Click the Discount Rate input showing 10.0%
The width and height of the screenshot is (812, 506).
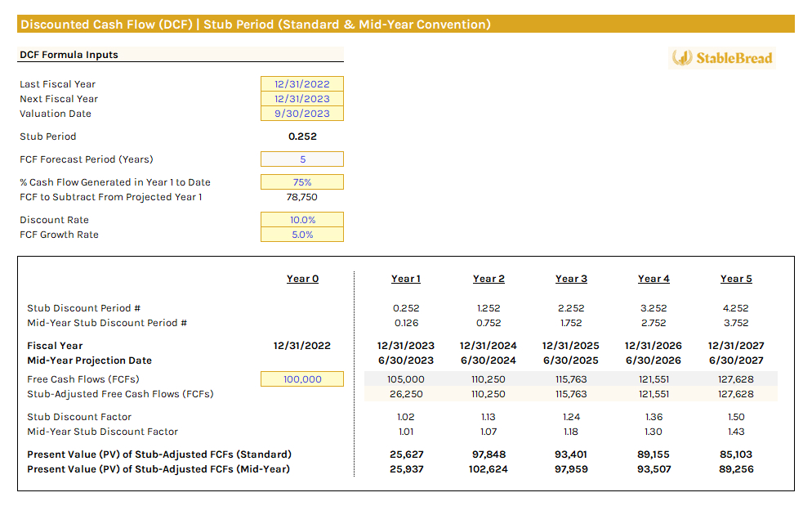tap(302, 219)
